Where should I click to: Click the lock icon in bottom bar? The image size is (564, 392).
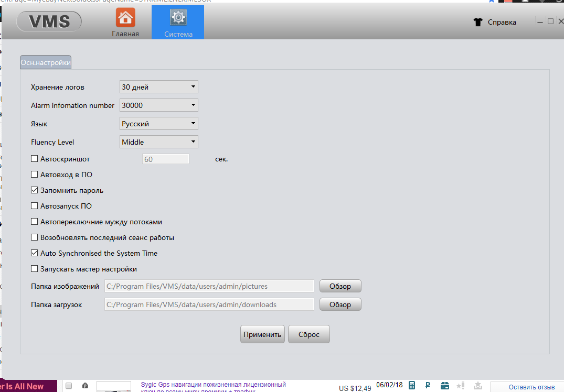pos(85,386)
